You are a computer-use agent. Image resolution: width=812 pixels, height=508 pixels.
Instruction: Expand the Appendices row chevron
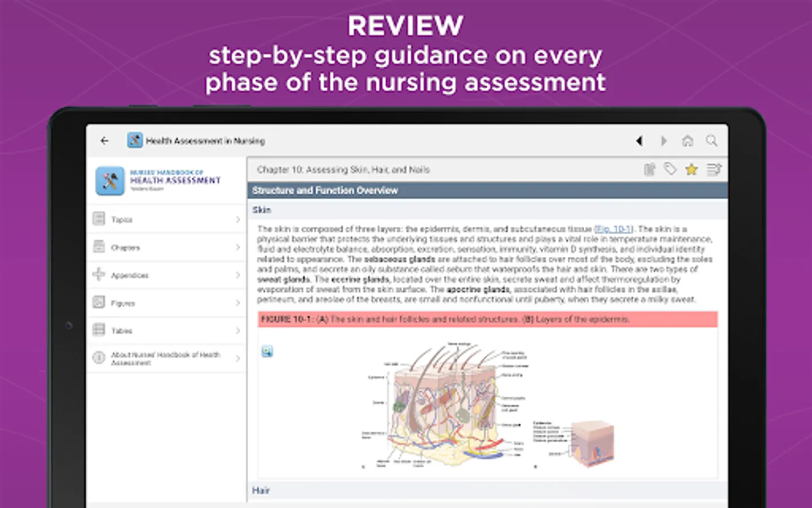[x=237, y=275]
